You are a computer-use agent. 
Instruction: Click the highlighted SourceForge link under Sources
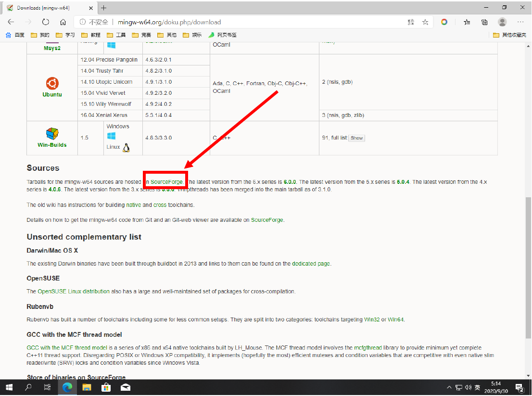pyautogui.click(x=166, y=182)
